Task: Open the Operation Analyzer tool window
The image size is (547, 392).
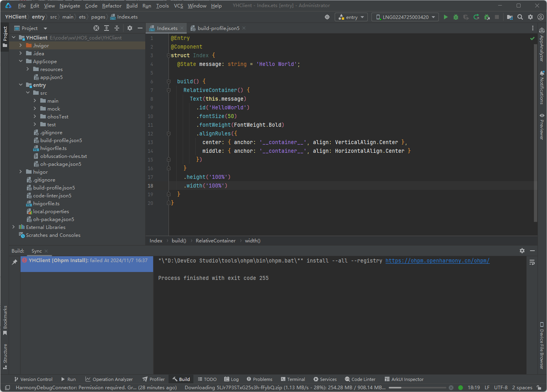Action: [109, 379]
